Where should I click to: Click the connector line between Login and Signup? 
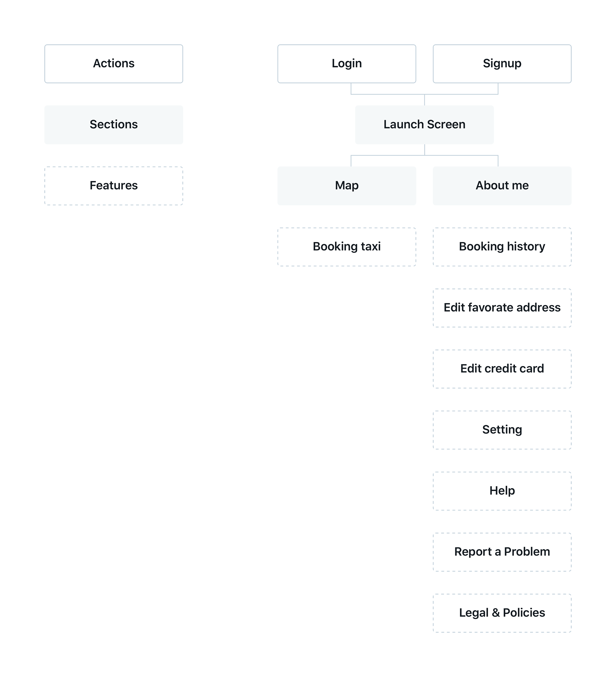tap(424, 94)
